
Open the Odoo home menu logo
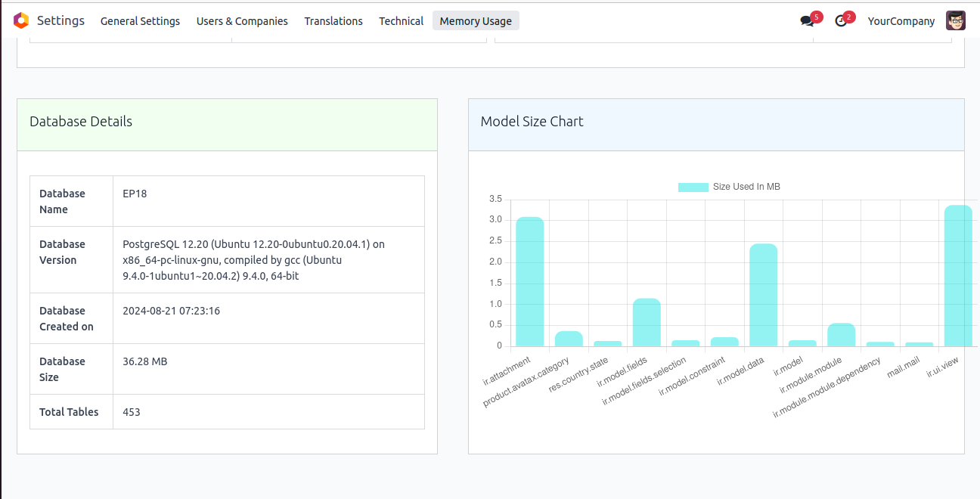point(21,20)
